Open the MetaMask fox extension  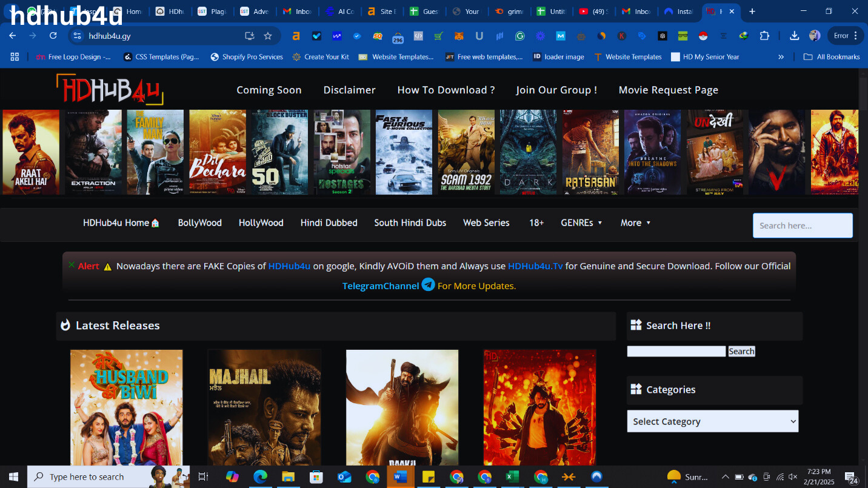459,36
